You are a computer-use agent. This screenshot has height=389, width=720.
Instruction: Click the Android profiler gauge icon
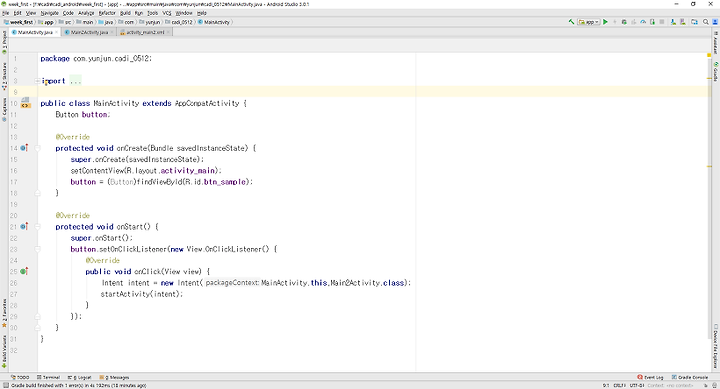(643, 22)
